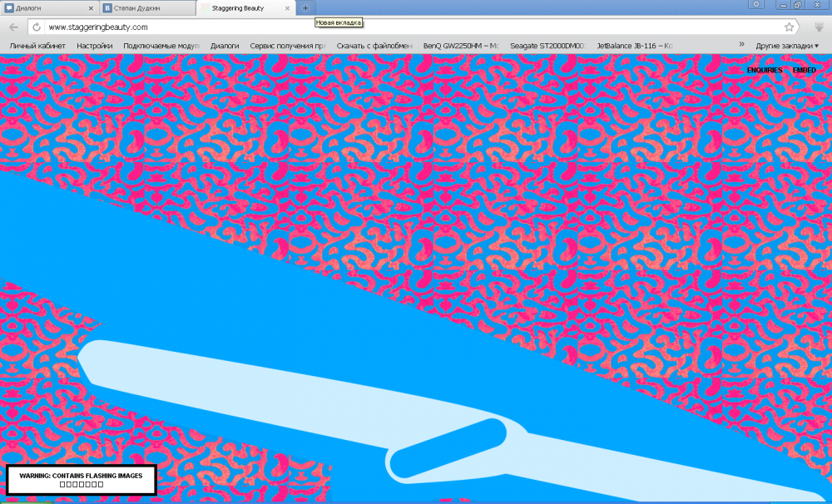Open the browser settings gear in title bar
Image resolution: width=832 pixels, height=504 pixels.
755,5
